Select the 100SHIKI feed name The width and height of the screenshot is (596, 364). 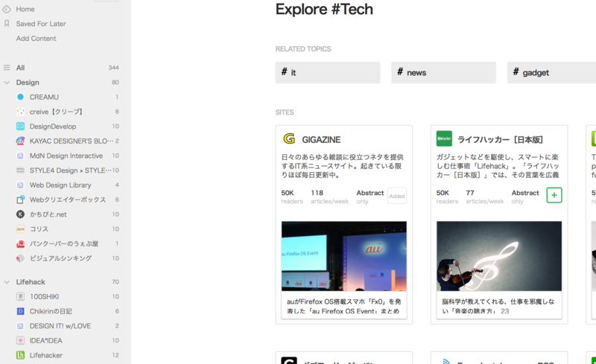tap(44, 296)
